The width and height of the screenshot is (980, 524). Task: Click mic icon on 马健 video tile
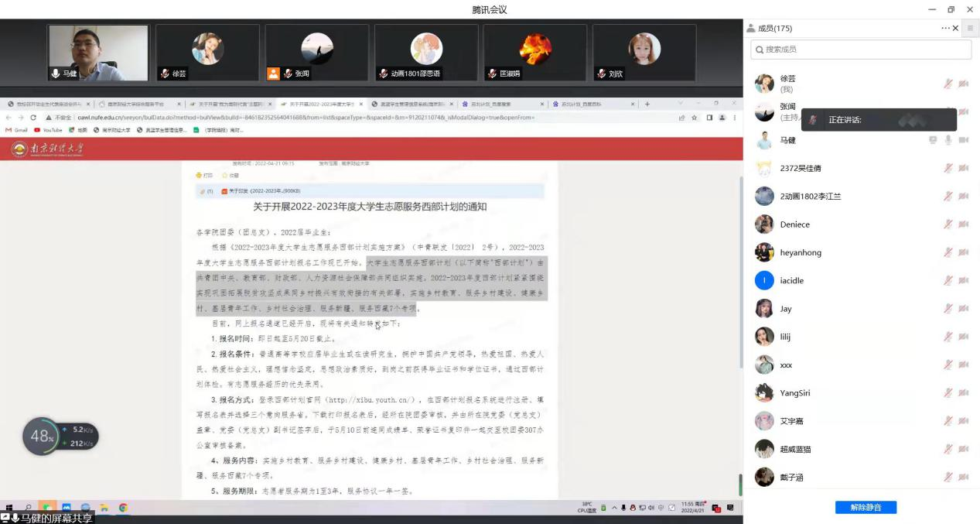coord(56,74)
